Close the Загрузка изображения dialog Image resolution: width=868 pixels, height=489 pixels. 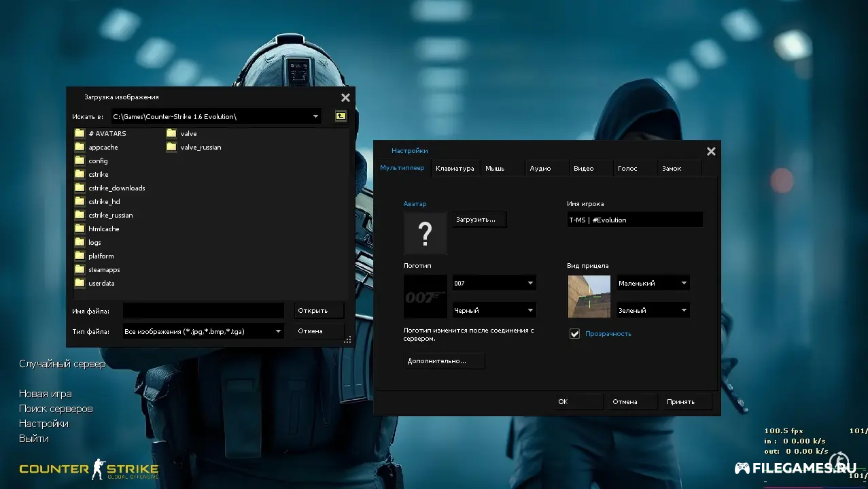coord(345,98)
